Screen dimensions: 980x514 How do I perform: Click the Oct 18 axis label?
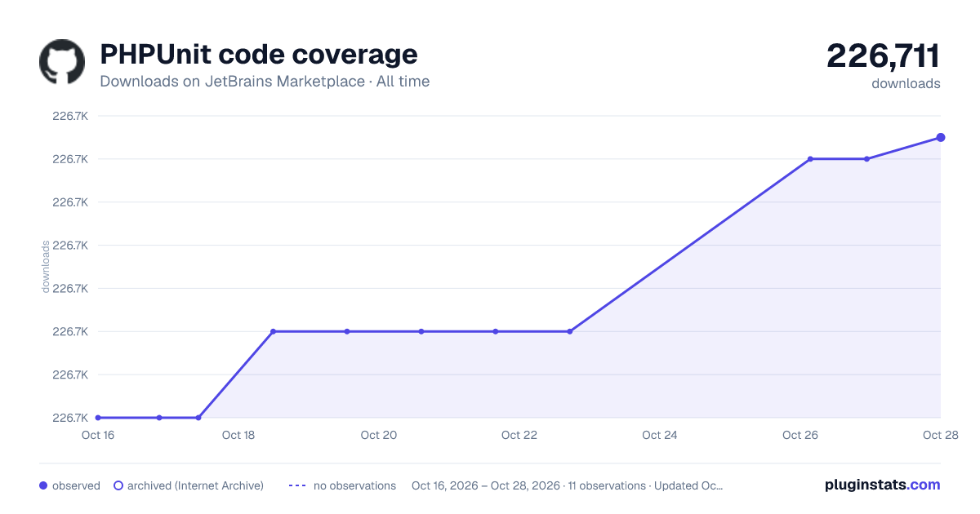(x=238, y=435)
